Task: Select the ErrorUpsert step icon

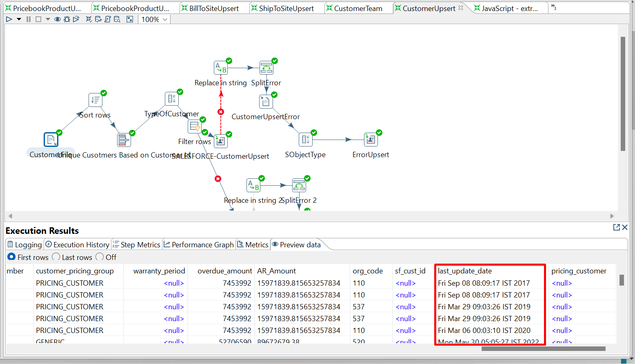Action: (371, 140)
